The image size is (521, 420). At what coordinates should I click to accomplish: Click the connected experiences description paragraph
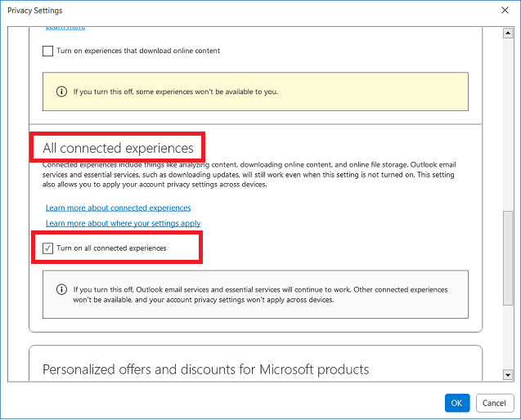point(249,175)
